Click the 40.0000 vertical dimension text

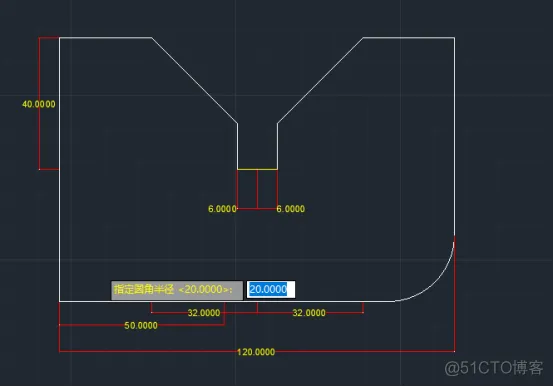[x=39, y=104]
